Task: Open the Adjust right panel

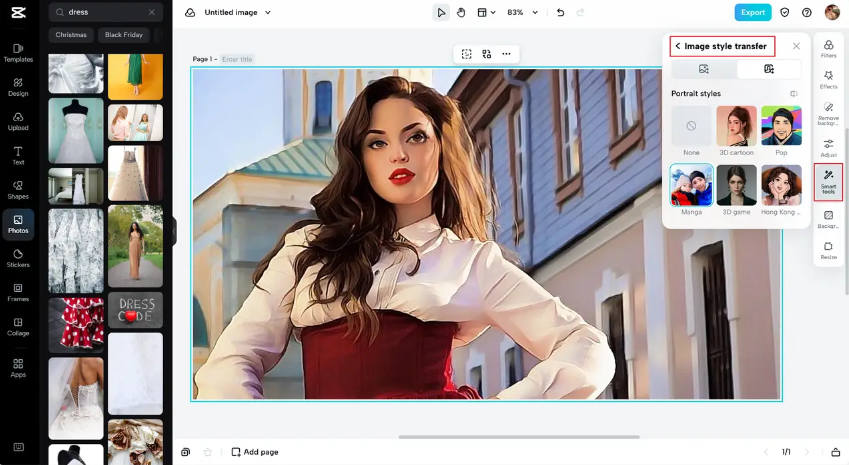Action: (x=828, y=147)
